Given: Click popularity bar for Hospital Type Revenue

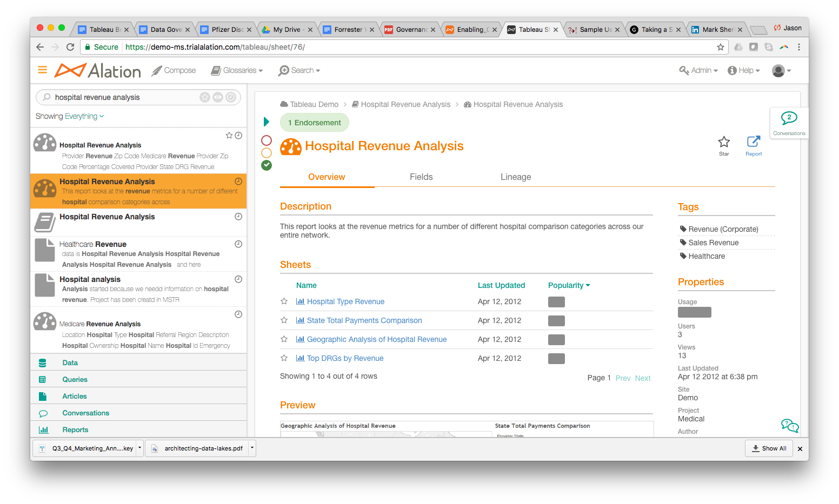Looking at the screenshot, I should 556,302.
